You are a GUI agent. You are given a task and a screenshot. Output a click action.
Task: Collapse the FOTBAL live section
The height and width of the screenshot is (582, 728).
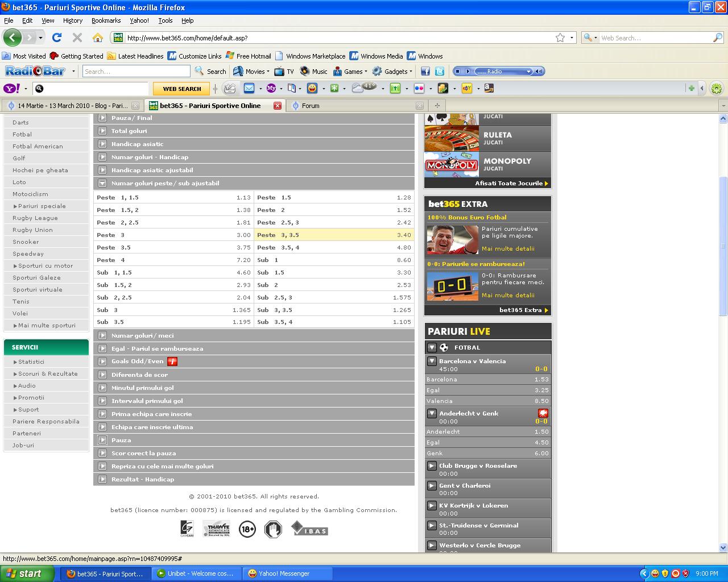(432, 347)
